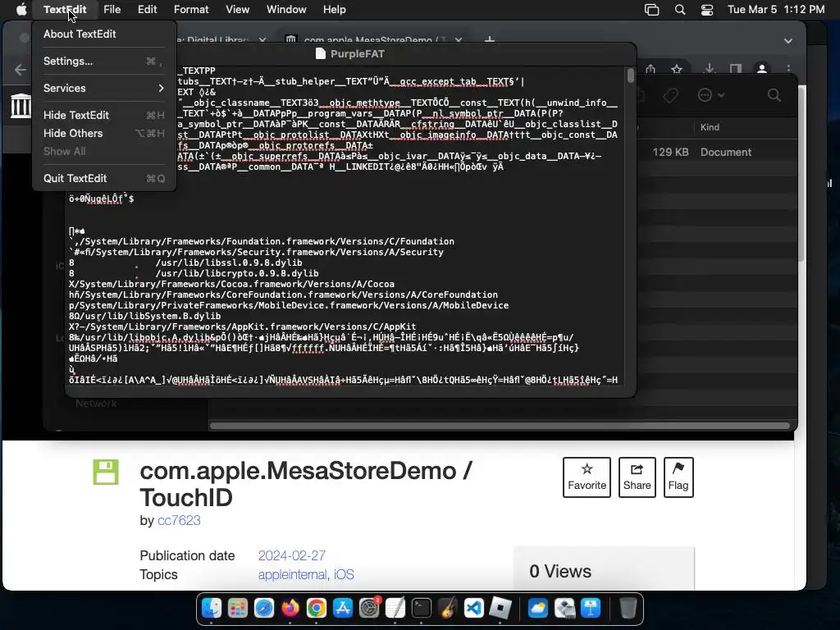840x630 pixels.
Task: Click the Finder horizontal scrollbar
Action: click(500, 426)
